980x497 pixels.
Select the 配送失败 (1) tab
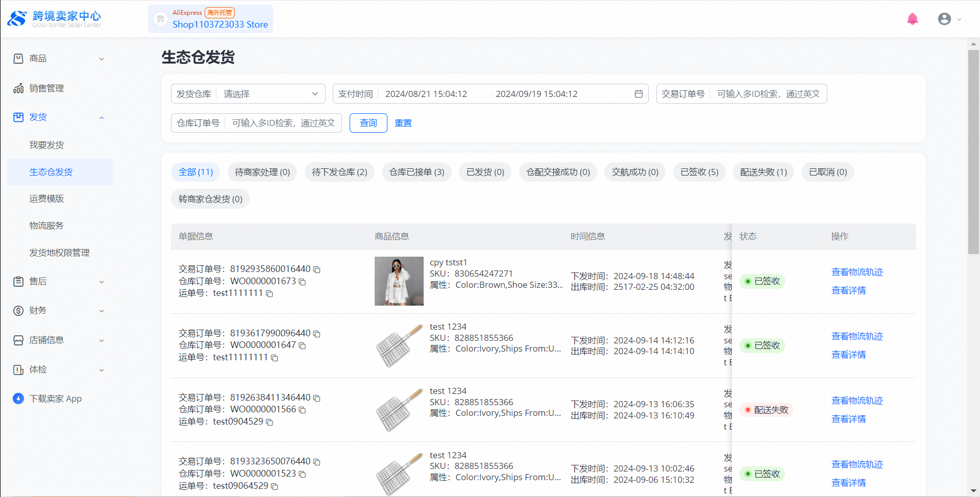(x=764, y=172)
